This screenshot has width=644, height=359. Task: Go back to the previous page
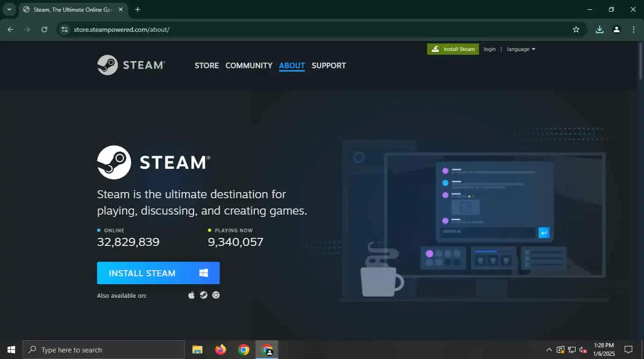(10, 29)
